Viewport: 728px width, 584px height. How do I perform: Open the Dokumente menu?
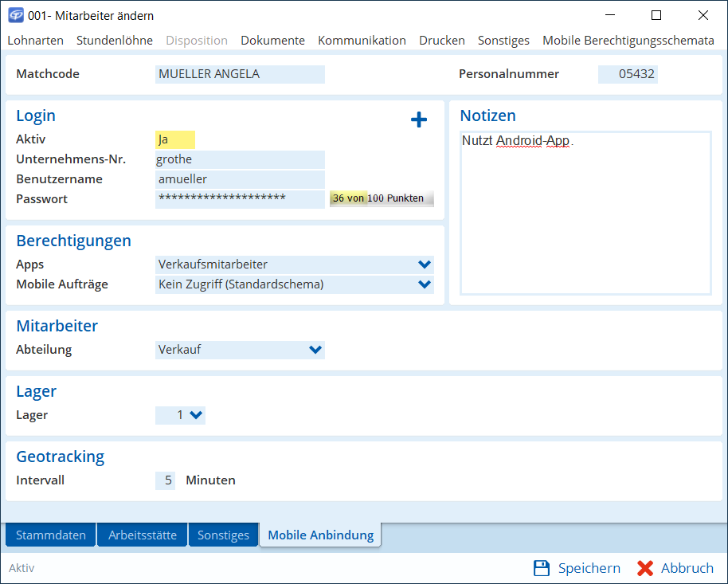(x=272, y=40)
